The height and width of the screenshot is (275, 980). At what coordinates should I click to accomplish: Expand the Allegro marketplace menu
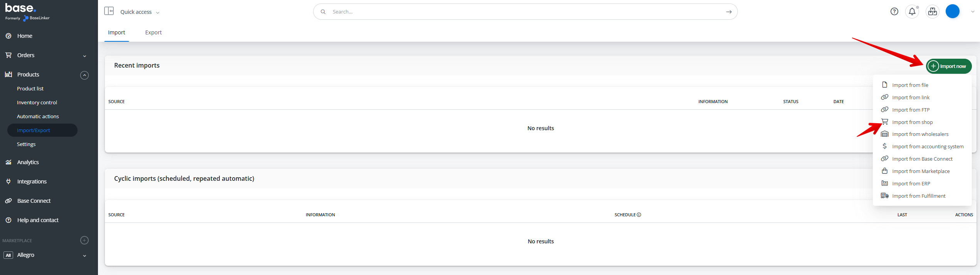[x=84, y=255]
